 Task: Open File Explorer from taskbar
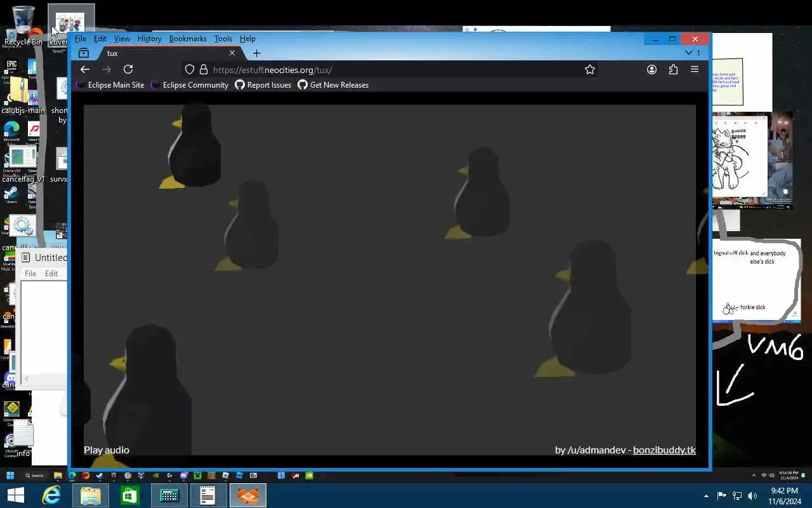click(90, 495)
